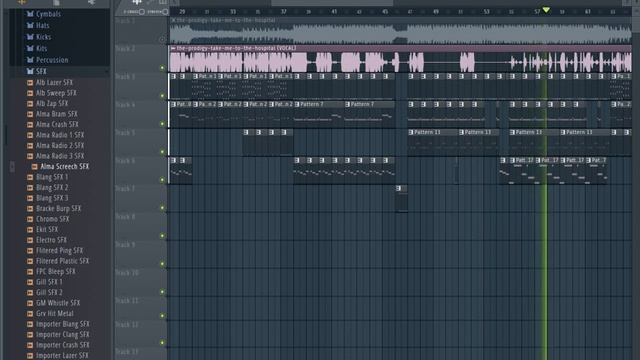Image resolution: width=640 pixels, height=360 pixels.
Task: Click the Alb Lazer SFX sample icon
Action: [x=30, y=82]
